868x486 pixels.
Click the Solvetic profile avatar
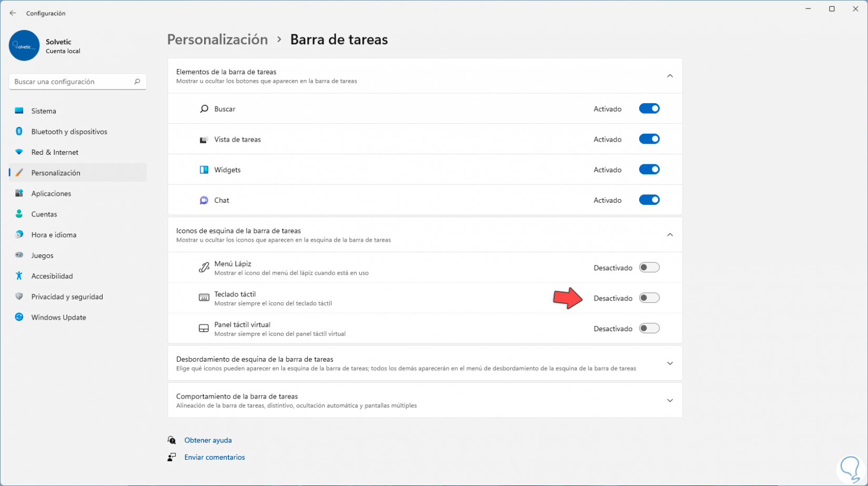coord(24,45)
